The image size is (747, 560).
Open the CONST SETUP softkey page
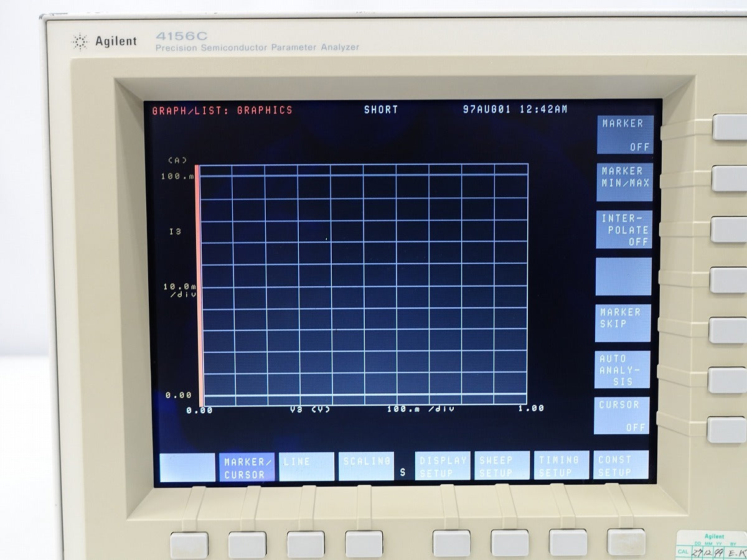pyautogui.click(x=621, y=465)
